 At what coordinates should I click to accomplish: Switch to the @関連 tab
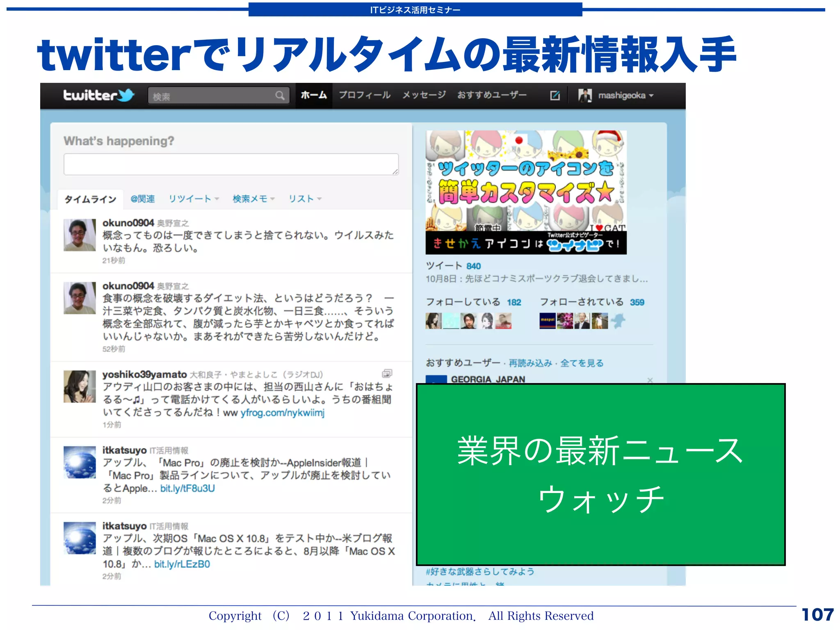pyautogui.click(x=143, y=199)
